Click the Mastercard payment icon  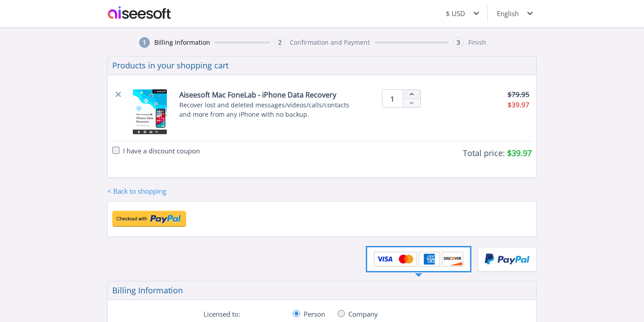tap(406, 258)
